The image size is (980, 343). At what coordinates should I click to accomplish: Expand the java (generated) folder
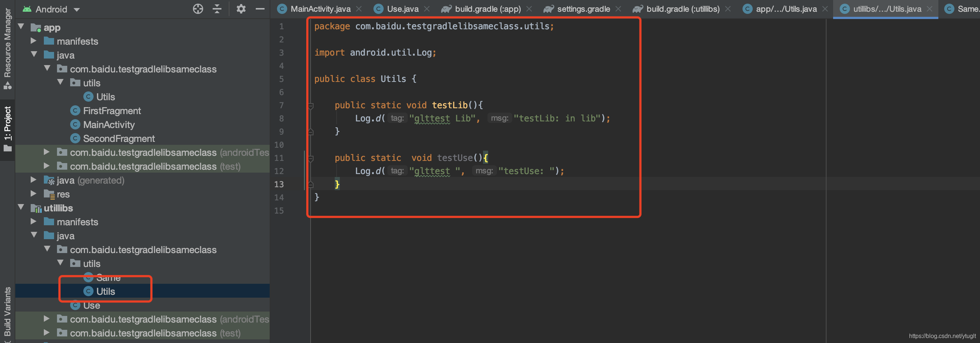pyautogui.click(x=34, y=180)
